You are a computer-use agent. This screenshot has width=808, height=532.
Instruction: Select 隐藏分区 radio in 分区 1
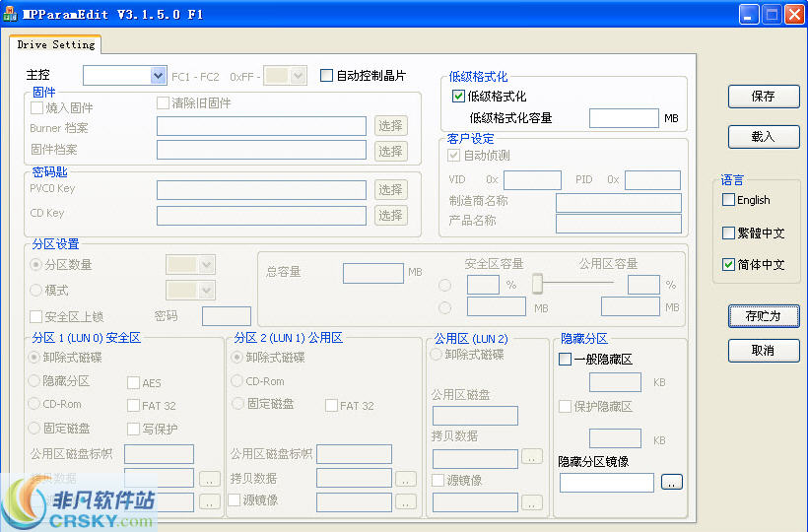pyautogui.click(x=34, y=380)
